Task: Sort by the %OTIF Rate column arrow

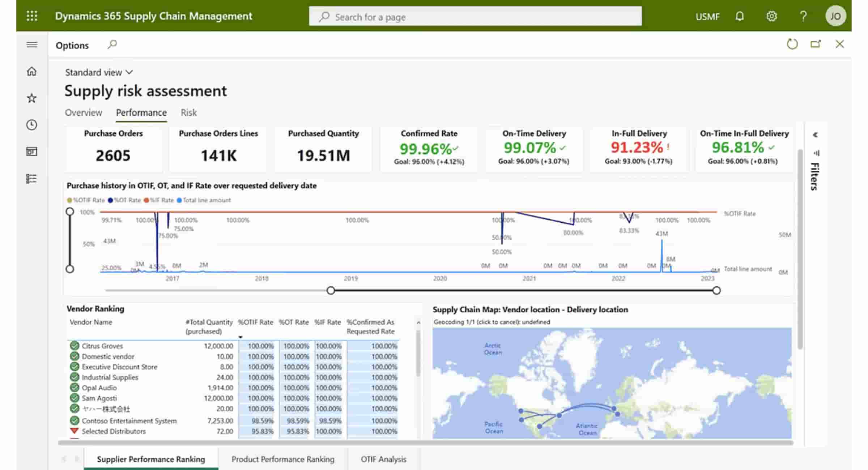Action: click(240, 337)
